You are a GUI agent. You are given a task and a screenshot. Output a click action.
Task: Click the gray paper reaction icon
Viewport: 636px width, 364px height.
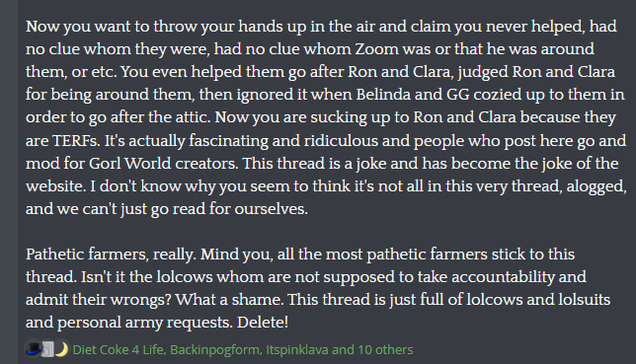click(47, 349)
